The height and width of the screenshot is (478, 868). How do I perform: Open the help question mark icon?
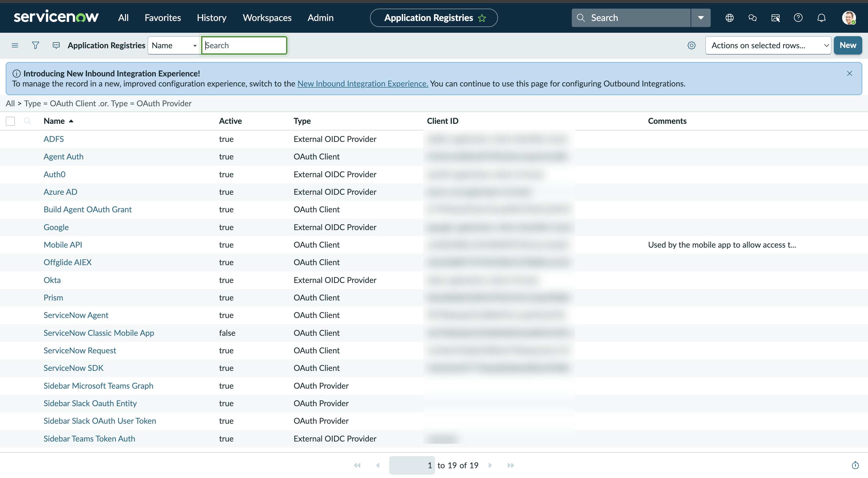(x=798, y=18)
